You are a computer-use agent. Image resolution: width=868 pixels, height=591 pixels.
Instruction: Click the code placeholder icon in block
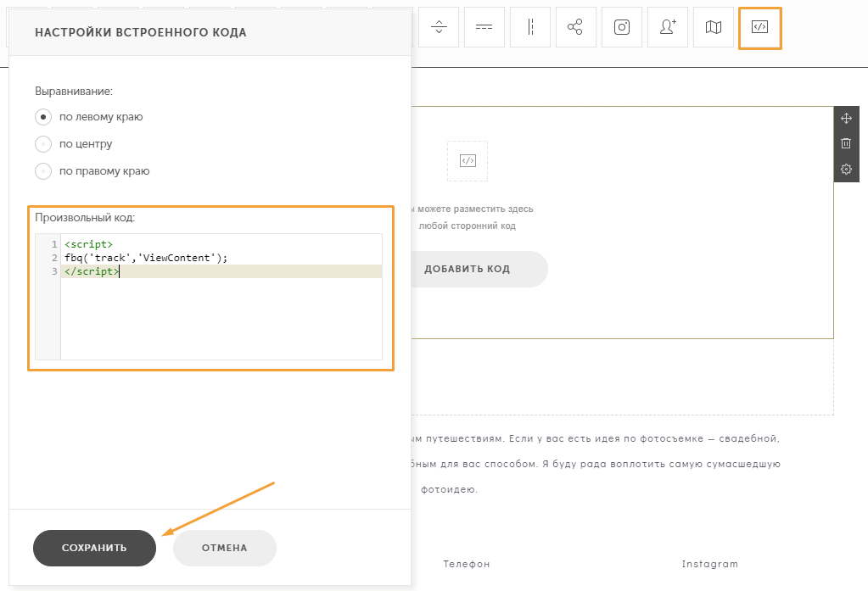point(468,161)
